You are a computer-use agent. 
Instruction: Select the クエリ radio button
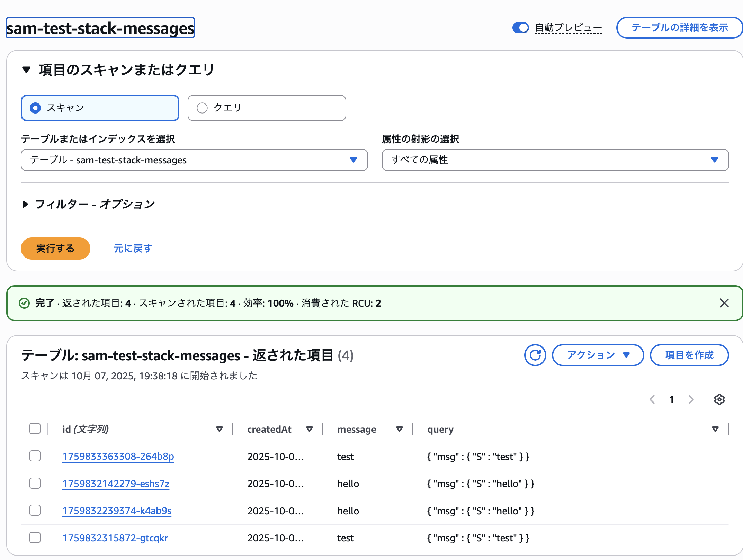[202, 108]
